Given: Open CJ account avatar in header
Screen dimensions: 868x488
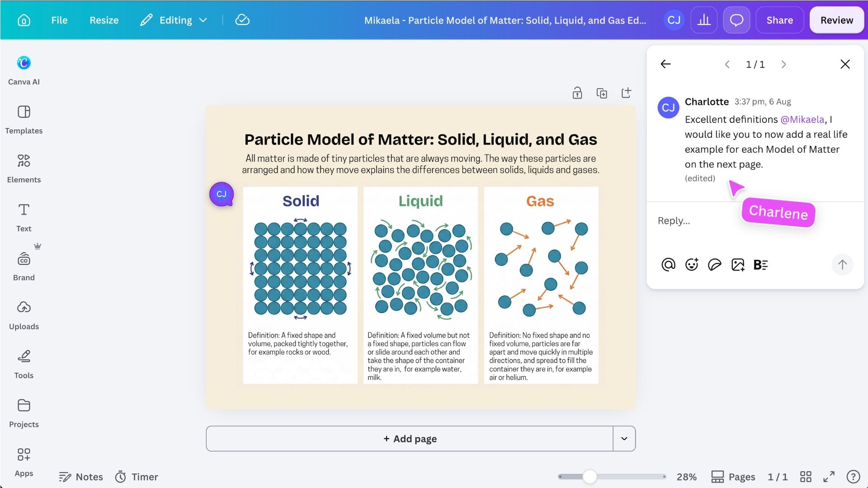Looking at the screenshot, I should tap(674, 20).
